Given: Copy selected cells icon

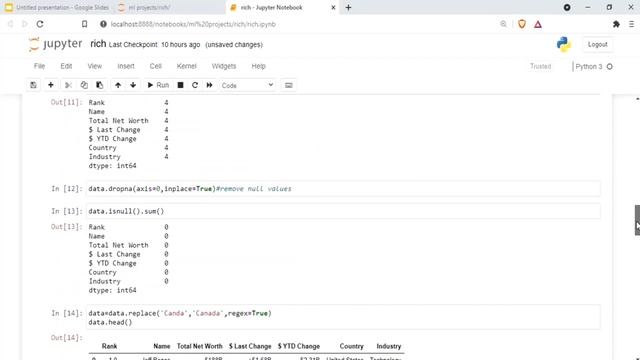Looking at the screenshot, I should click(84, 85).
